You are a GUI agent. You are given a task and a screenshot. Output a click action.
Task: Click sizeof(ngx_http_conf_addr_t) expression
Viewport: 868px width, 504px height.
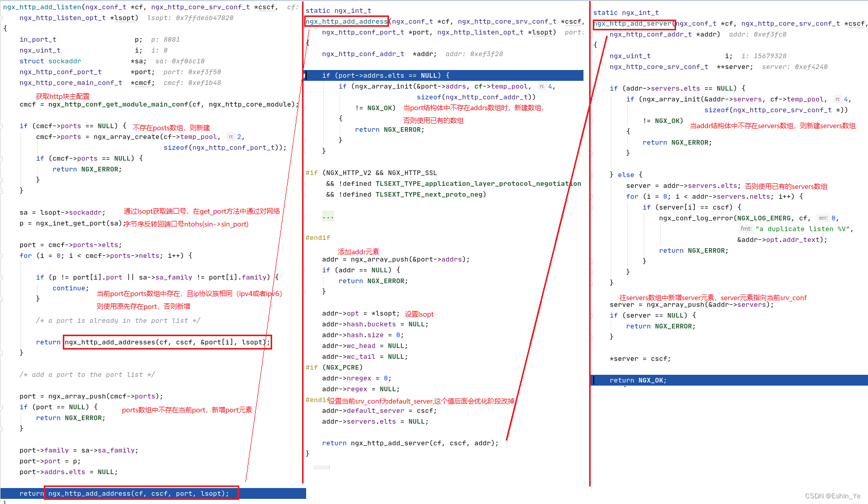click(476, 97)
